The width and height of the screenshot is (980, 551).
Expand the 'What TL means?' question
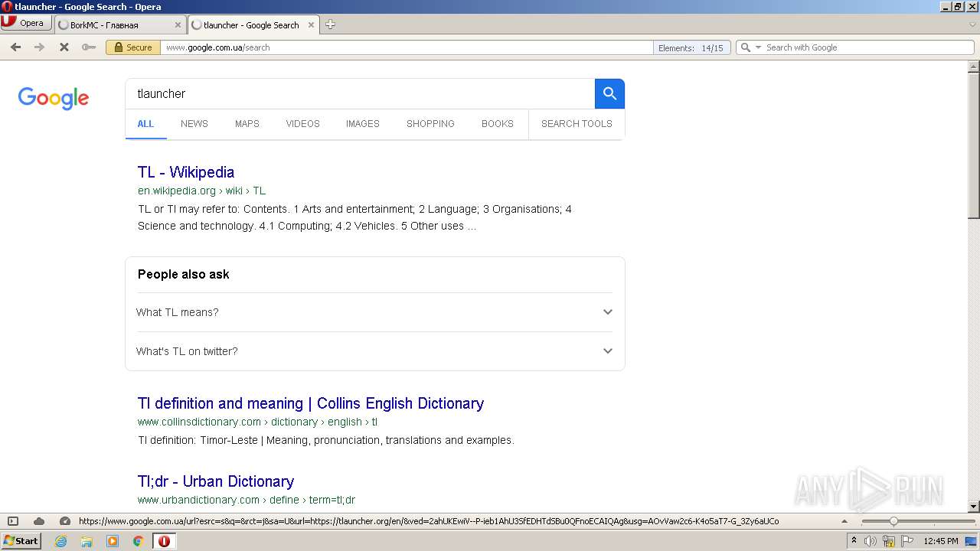(x=374, y=312)
